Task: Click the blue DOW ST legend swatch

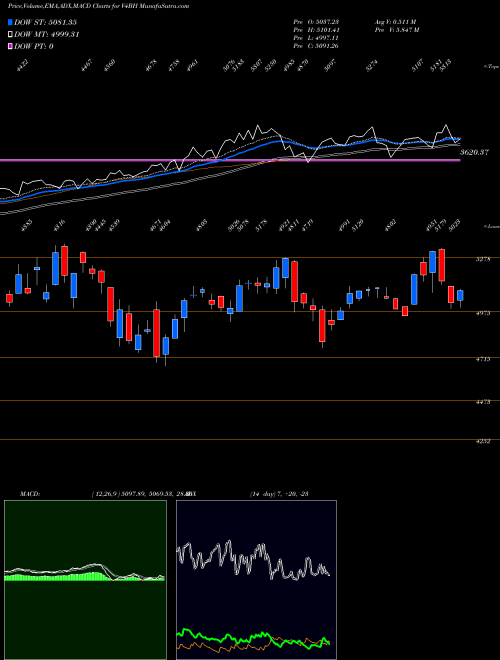Action: [x=10, y=22]
